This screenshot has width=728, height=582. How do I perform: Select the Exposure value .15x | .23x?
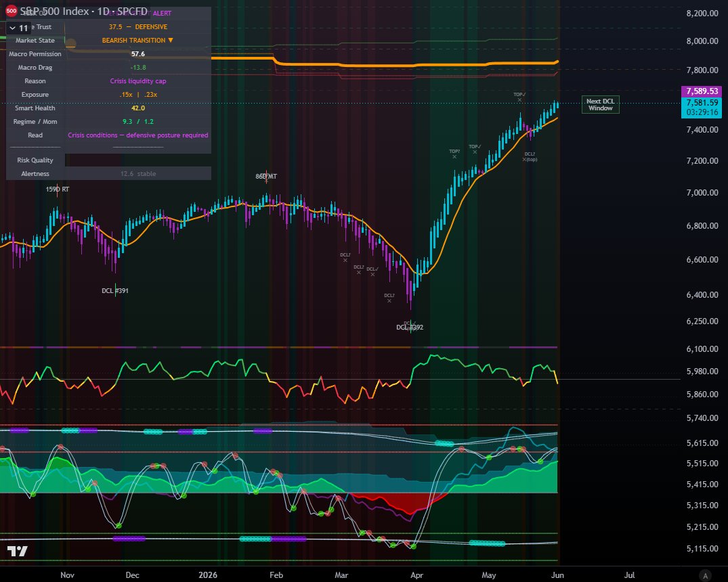tap(138, 94)
